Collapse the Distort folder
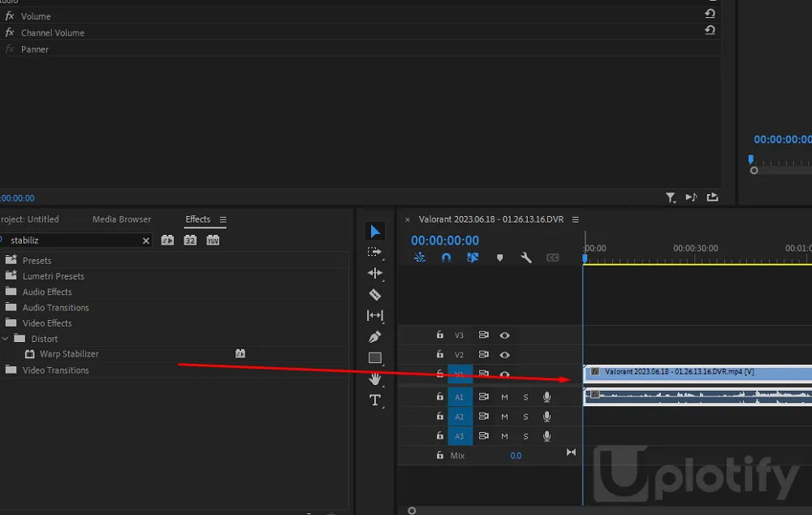 pyautogui.click(x=5, y=339)
